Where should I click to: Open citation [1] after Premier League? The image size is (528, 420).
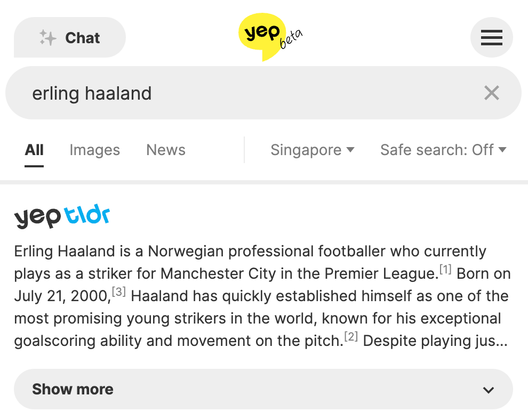(x=445, y=270)
